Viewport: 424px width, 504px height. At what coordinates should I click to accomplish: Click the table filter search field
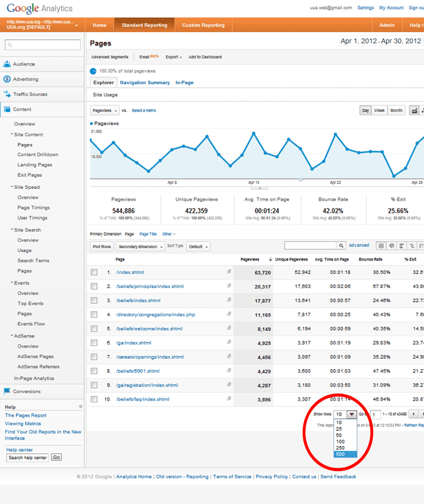coord(310,246)
